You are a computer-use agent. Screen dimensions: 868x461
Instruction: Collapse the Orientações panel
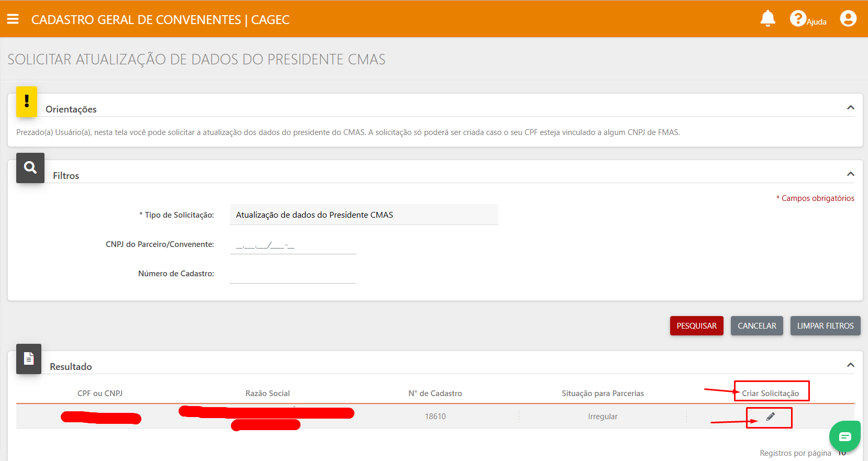850,108
